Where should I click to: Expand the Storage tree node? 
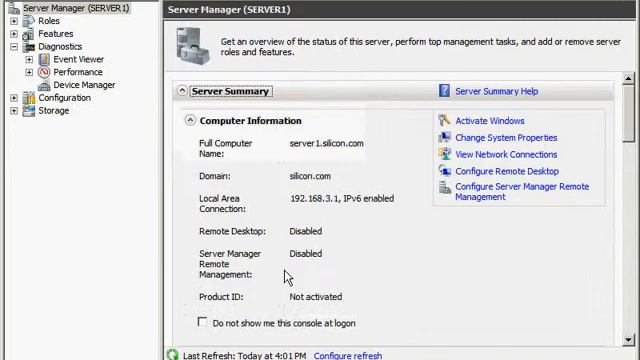coord(14,111)
